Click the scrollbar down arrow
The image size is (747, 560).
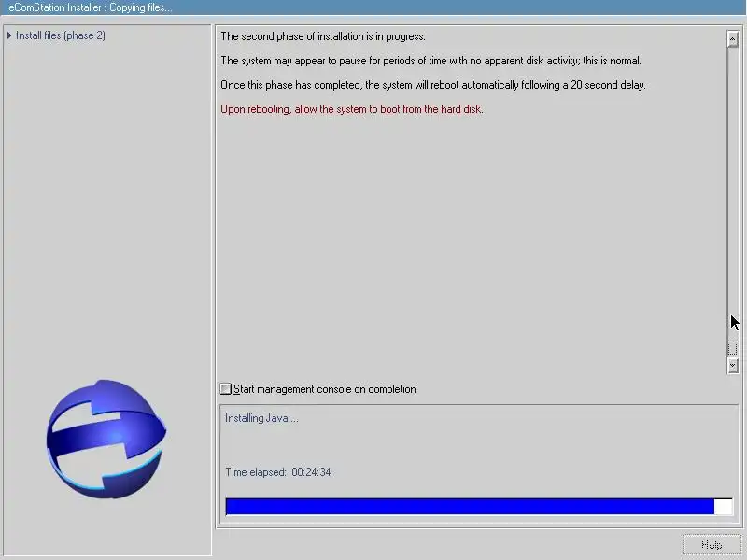(733, 365)
